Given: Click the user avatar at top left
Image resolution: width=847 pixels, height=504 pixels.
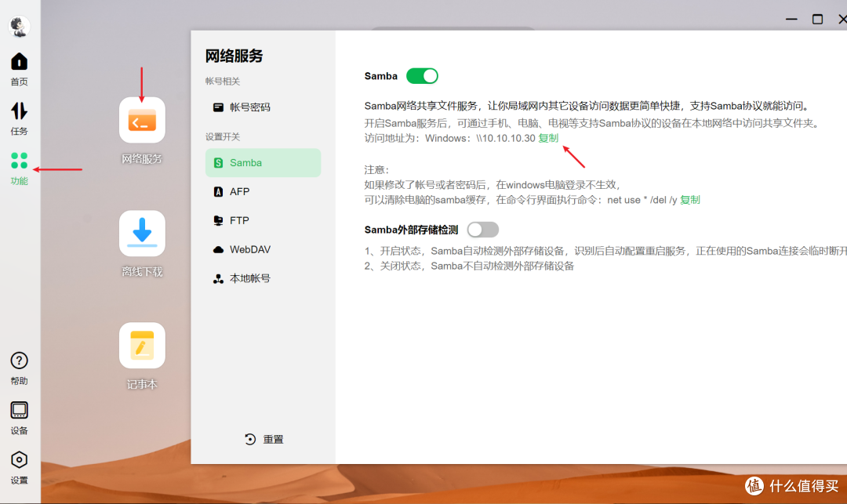Looking at the screenshot, I should pos(19,26).
